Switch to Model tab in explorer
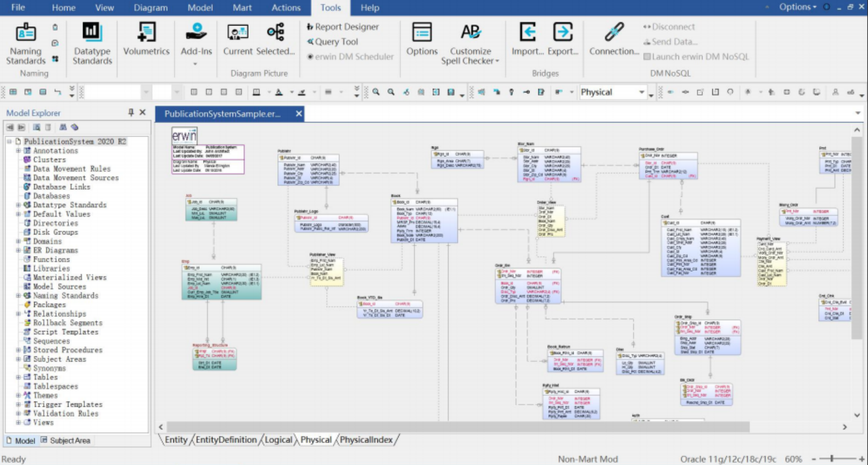 tap(21, 441)
